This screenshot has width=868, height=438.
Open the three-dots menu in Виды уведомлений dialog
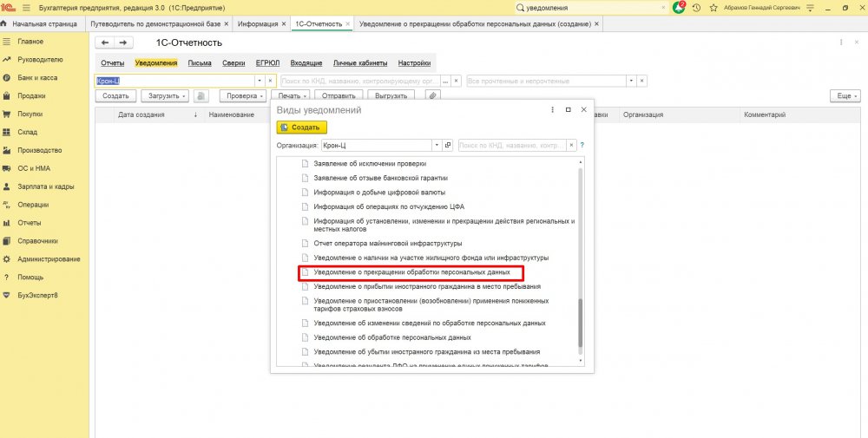(x=552, y=110)
